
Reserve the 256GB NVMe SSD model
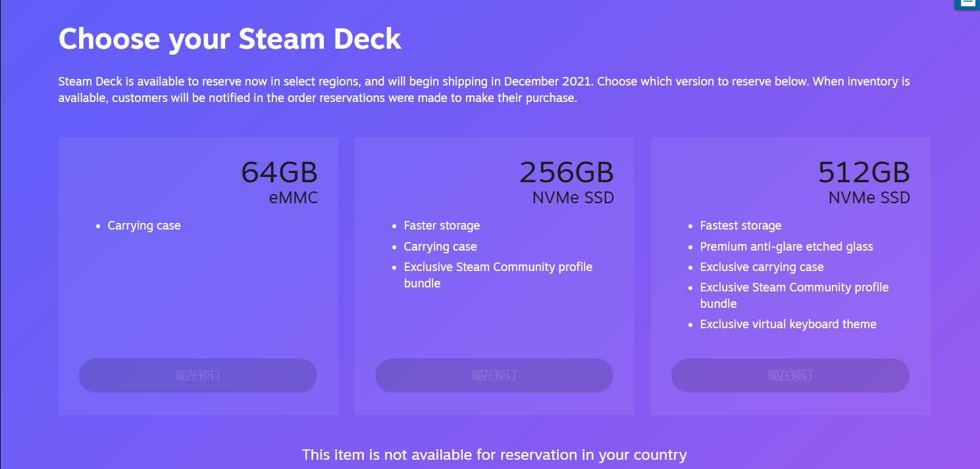(x=494, y=376)
